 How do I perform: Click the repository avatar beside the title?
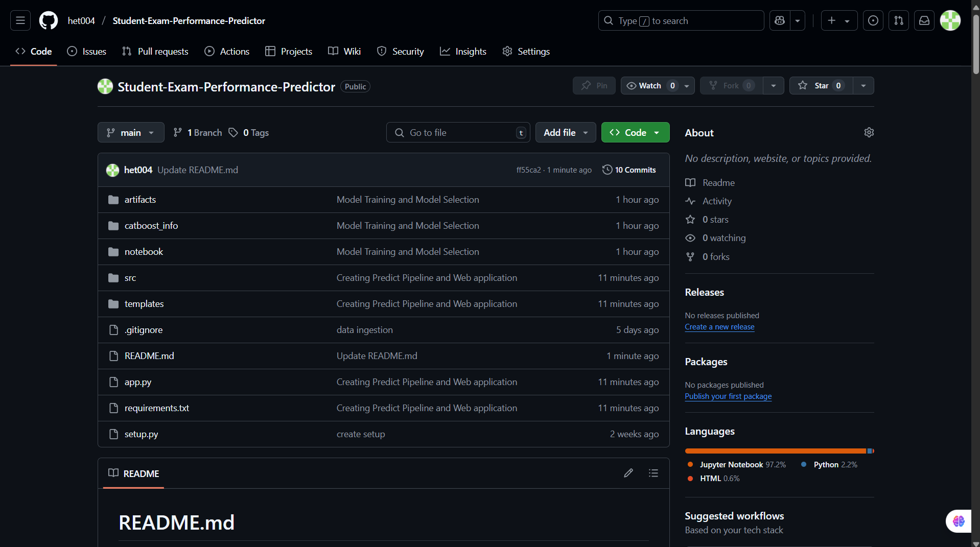point(105,86)
